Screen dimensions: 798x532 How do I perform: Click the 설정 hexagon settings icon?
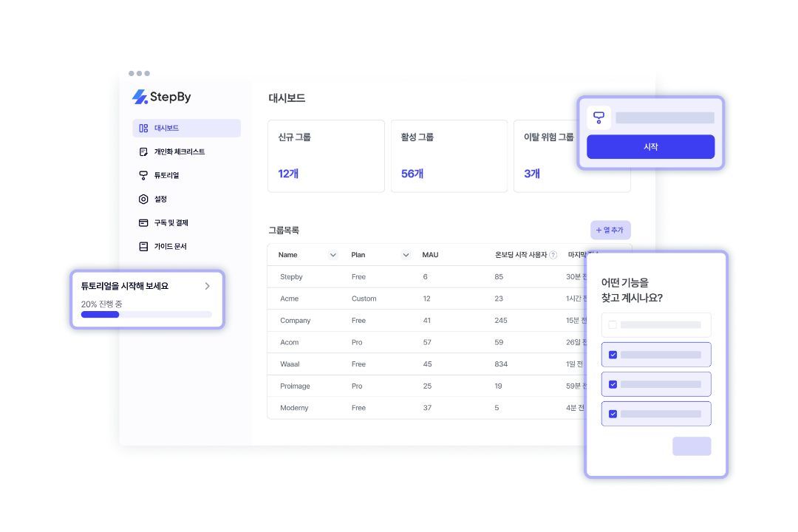(143, 199)
